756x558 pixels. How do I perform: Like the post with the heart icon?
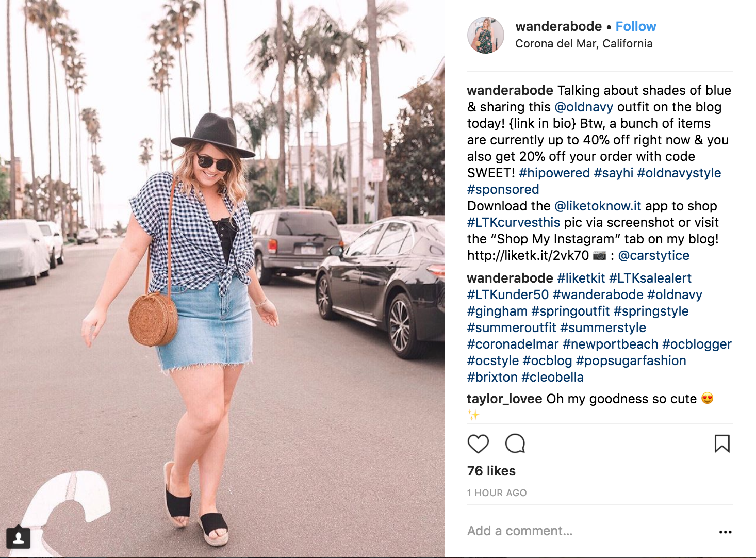click(478, 444)
